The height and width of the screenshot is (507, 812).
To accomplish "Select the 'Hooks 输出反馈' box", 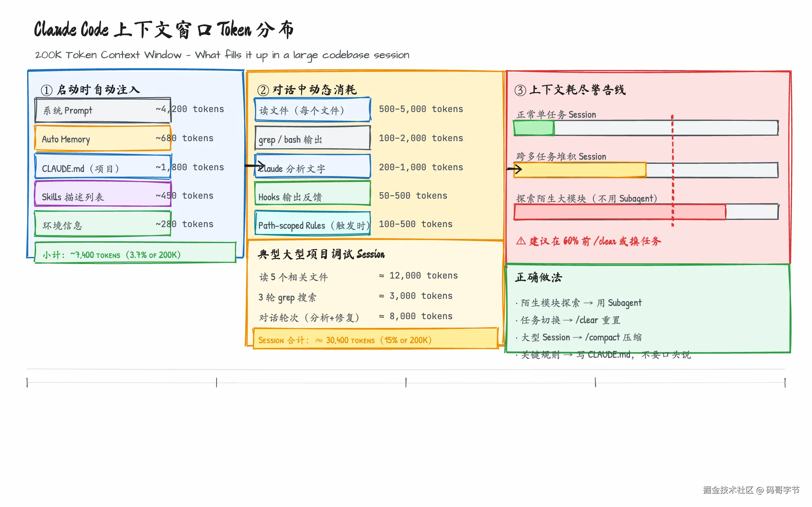I will click(x=313, y=194).
